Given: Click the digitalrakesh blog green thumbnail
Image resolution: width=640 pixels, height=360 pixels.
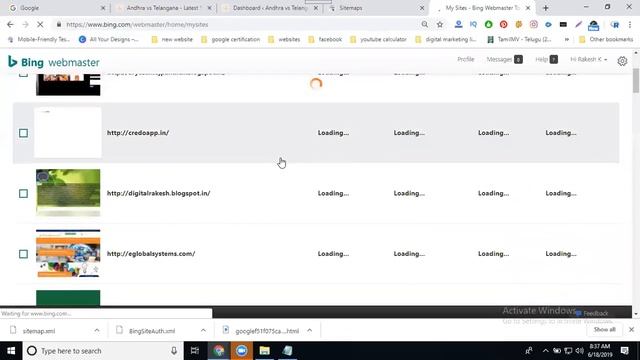Looking at the screenshot, I should coord(68,193).
